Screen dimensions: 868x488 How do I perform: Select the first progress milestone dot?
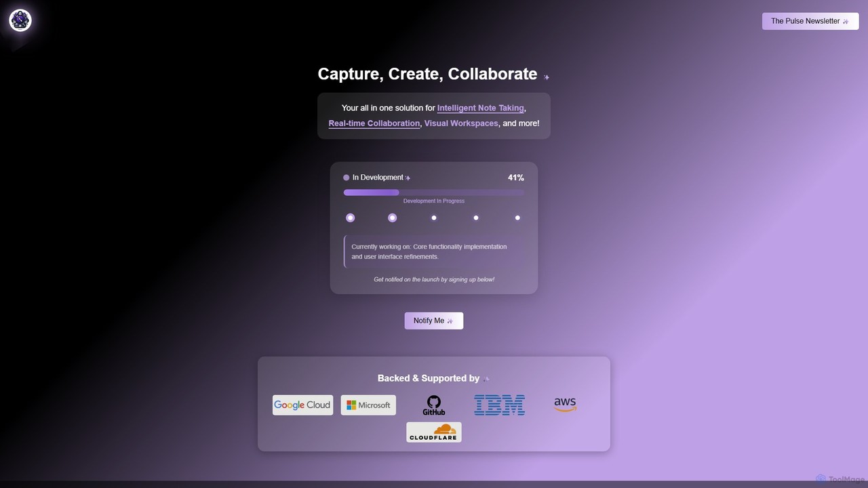(350, 218)
